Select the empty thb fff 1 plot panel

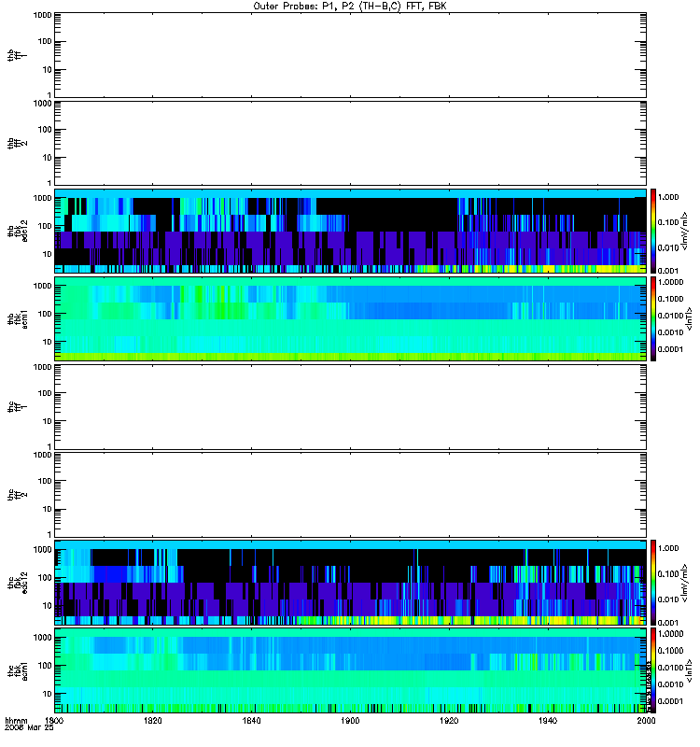click(351, 55)
